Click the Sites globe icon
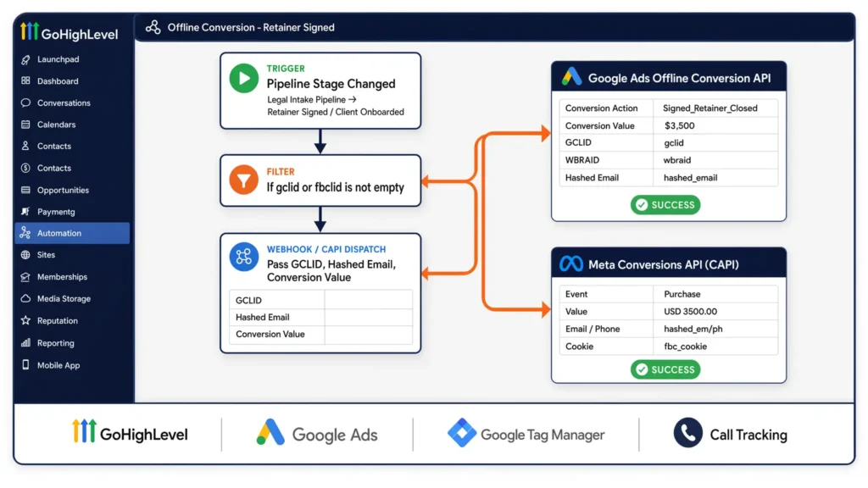Image resolution: width=868 pixels, height=488 pixels. [25, 255]
